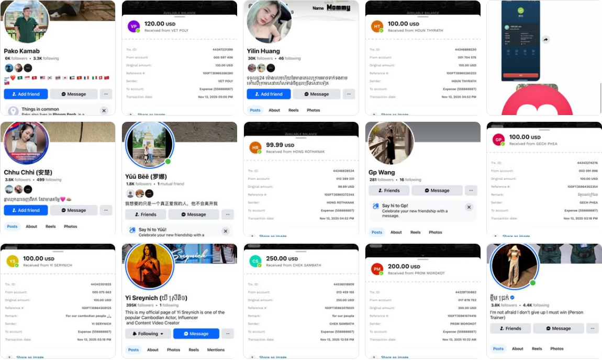Open more options on Gp Wang profile

[471, 190]
